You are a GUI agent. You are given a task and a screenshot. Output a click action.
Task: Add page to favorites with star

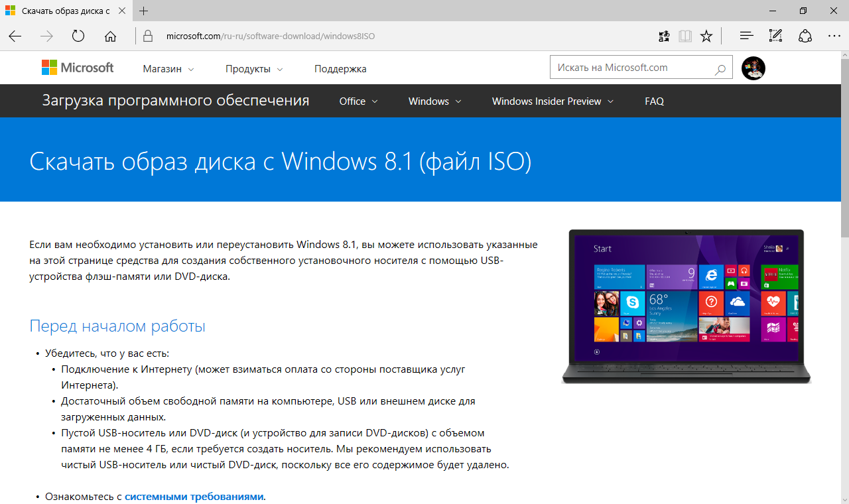706,36
